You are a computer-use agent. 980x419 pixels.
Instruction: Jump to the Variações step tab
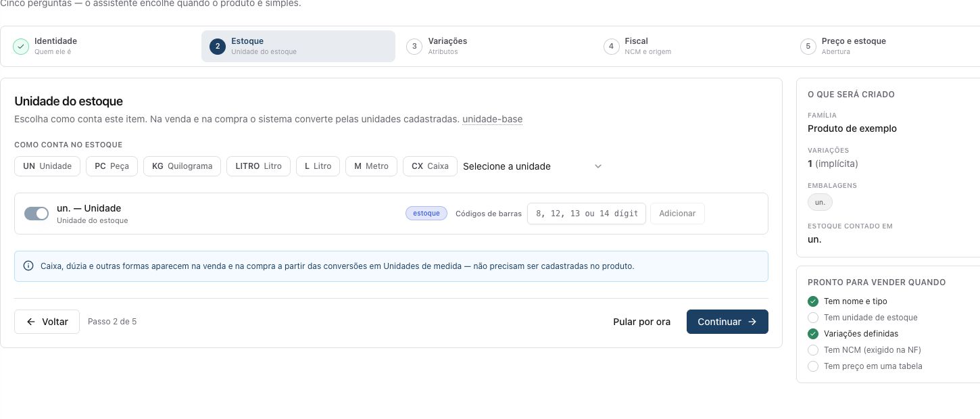pos(495,46)
